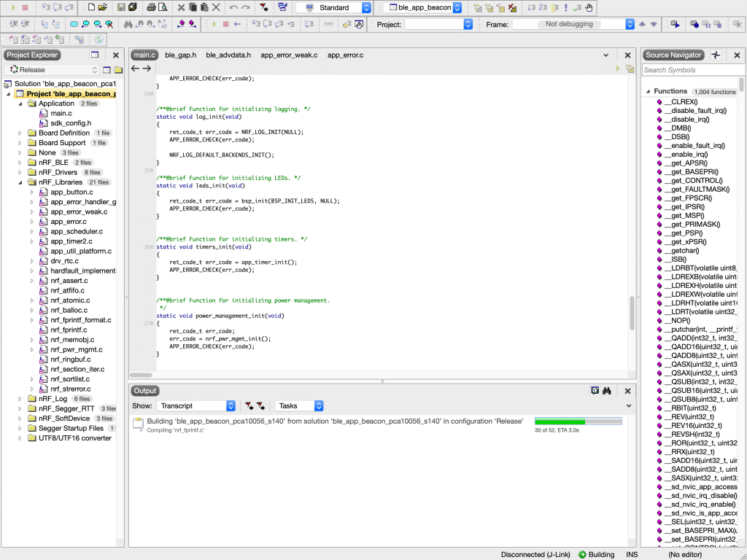Screen dimensions: 747x560
Task: Click the Delete X icon in toolbar
Action: 216,7
